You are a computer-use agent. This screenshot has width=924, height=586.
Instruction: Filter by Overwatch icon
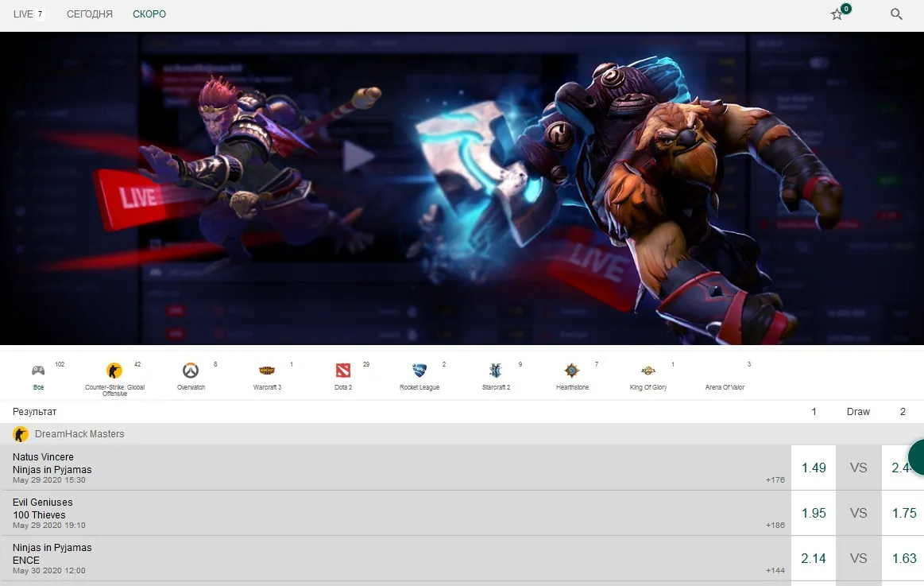pos(191,371)
